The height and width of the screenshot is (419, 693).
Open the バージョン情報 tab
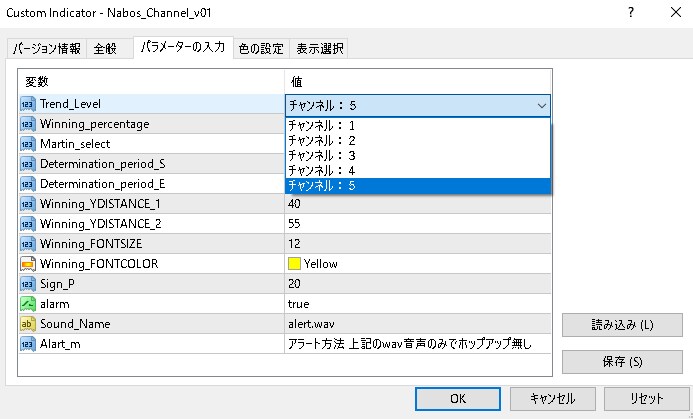click(46, 48)
